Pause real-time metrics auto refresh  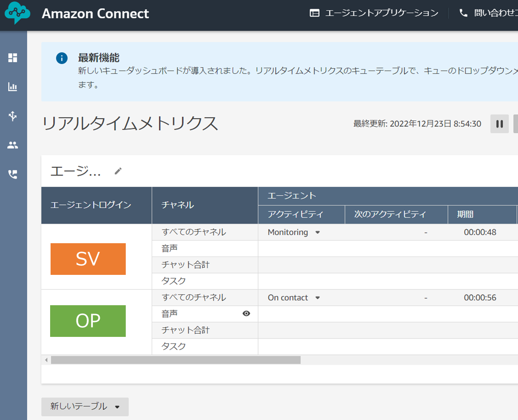tap(500, 124)
